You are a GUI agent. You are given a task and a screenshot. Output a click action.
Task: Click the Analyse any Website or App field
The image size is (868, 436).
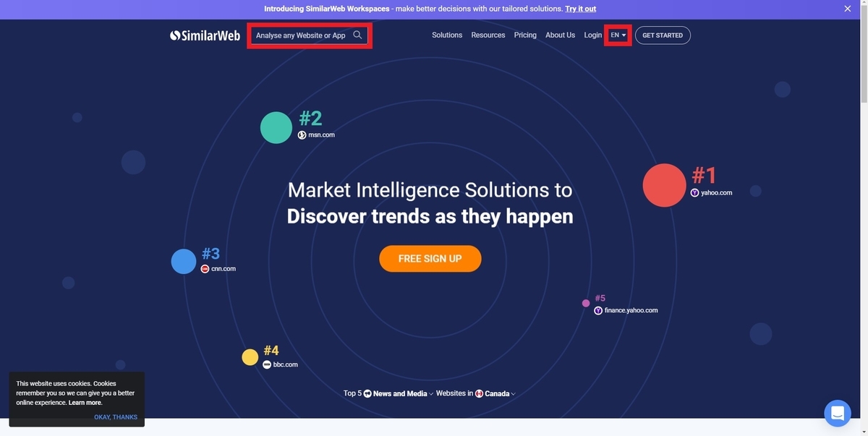coord(310,35)
